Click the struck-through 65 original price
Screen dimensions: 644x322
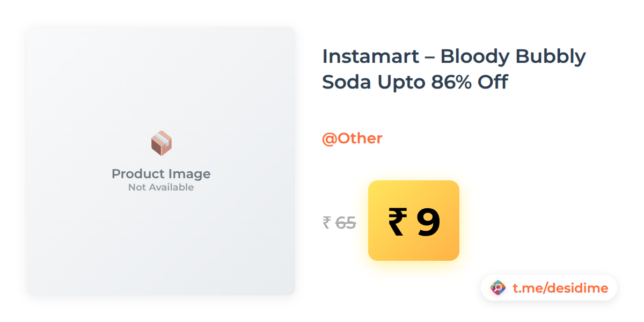[346, 222]
